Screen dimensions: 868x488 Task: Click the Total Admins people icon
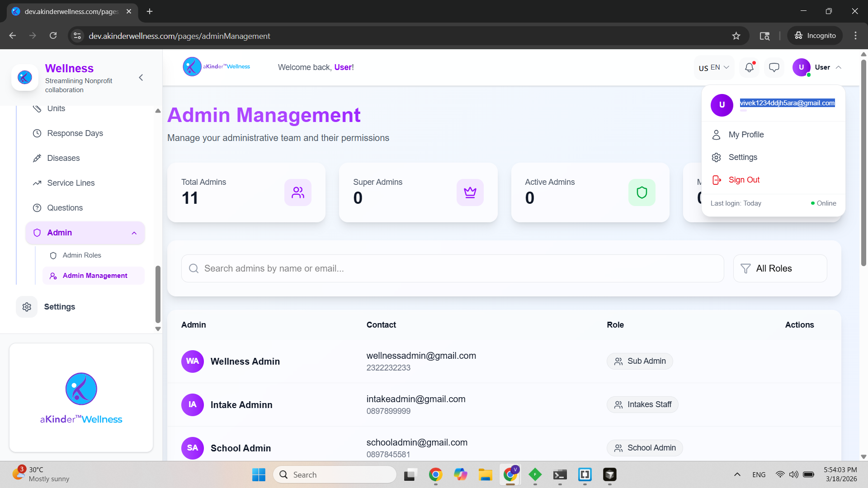pos(298,192)
